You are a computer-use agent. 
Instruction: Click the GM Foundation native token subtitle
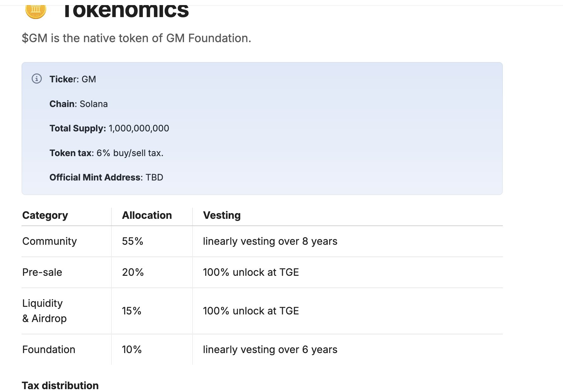tap(136, 38)
